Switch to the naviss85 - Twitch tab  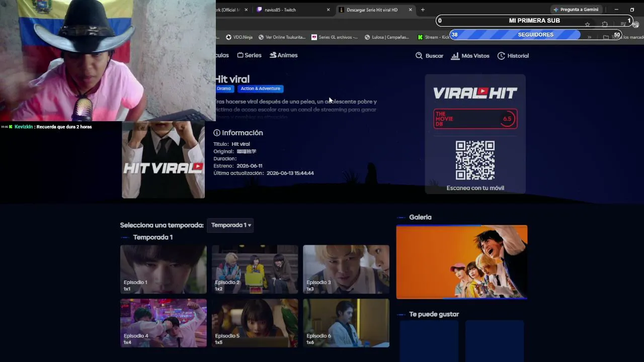tap(294, 10)
